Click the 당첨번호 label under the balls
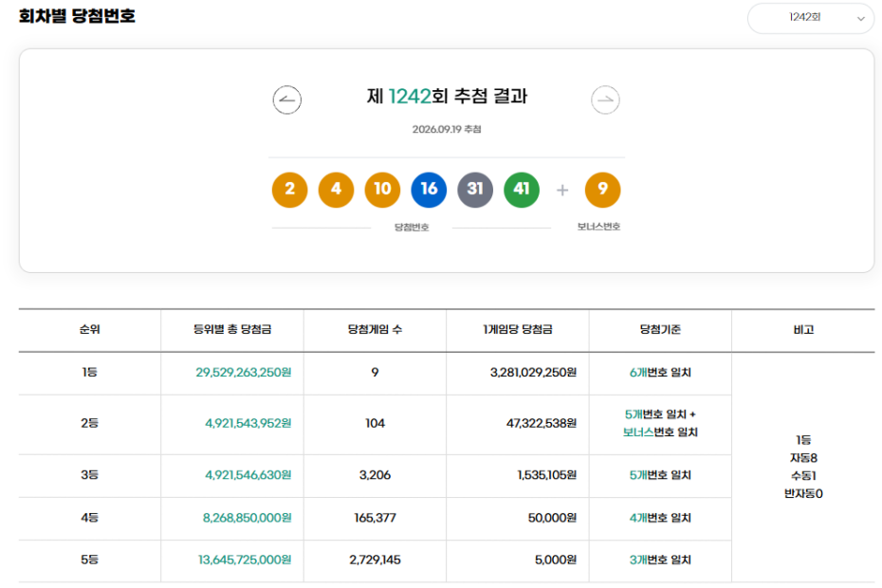 (x=412, y=228)
